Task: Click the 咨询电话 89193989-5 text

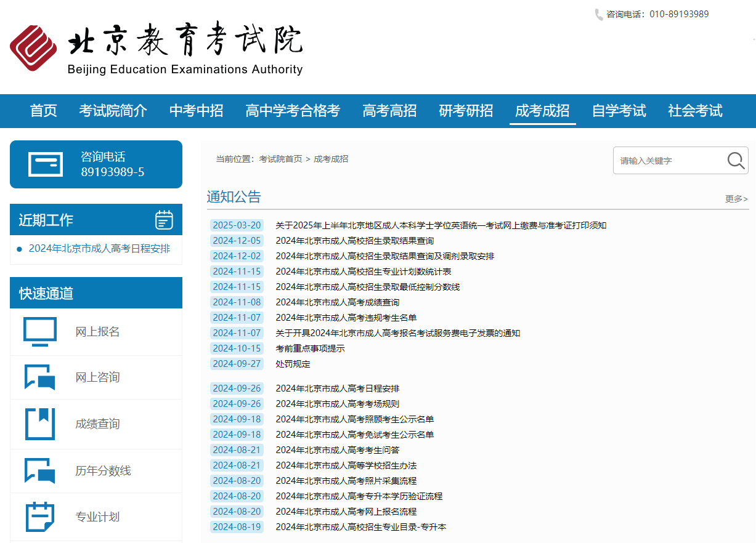Action: coord(113,164)
